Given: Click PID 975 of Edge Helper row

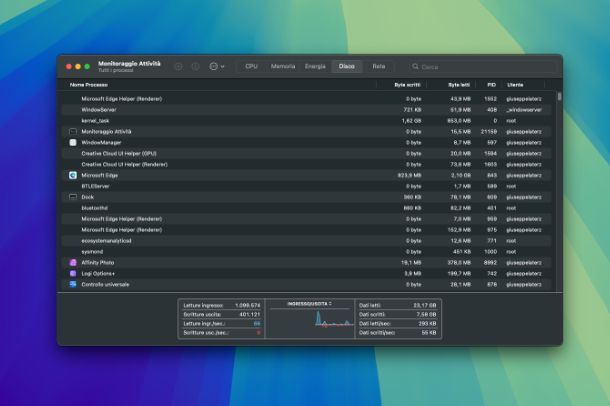Looking at the screenshot, I should point(492,230).
